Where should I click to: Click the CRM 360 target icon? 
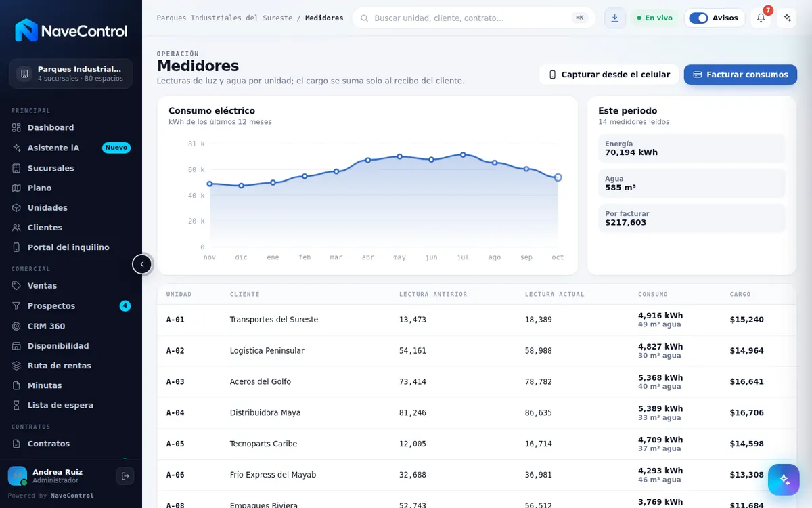[x=17, y=326]
